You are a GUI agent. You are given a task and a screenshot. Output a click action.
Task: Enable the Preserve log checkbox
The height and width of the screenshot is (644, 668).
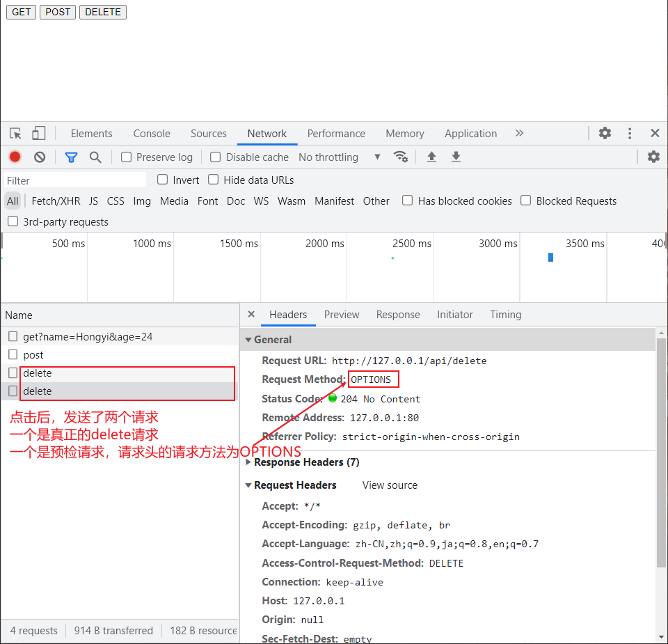point(127,157)
